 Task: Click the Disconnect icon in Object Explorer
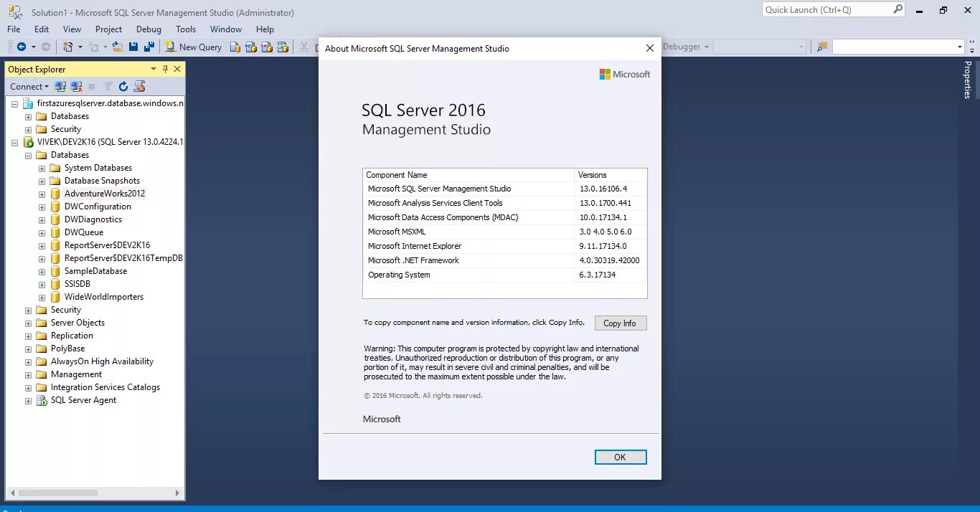(x=76, y=86)
